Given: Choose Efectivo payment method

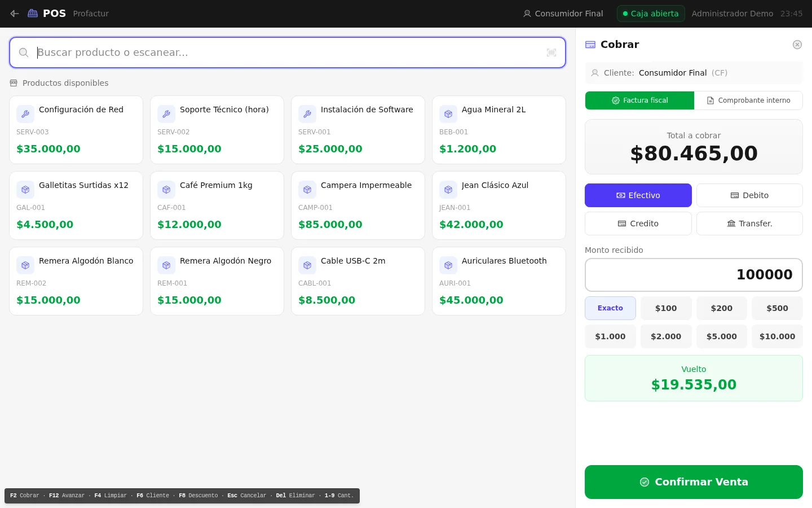Looking at the screenshot, I should pos(638,195).
